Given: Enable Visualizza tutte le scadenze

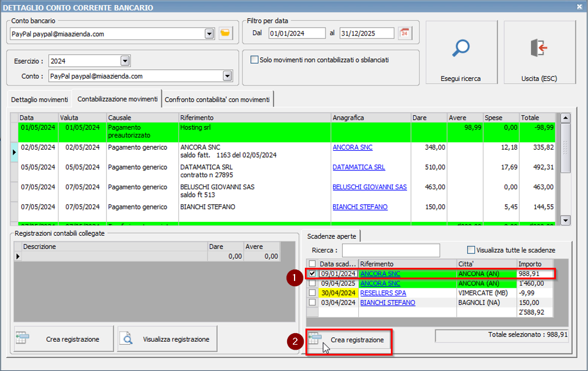Looking at the screenshot, I should coord(471,250).
